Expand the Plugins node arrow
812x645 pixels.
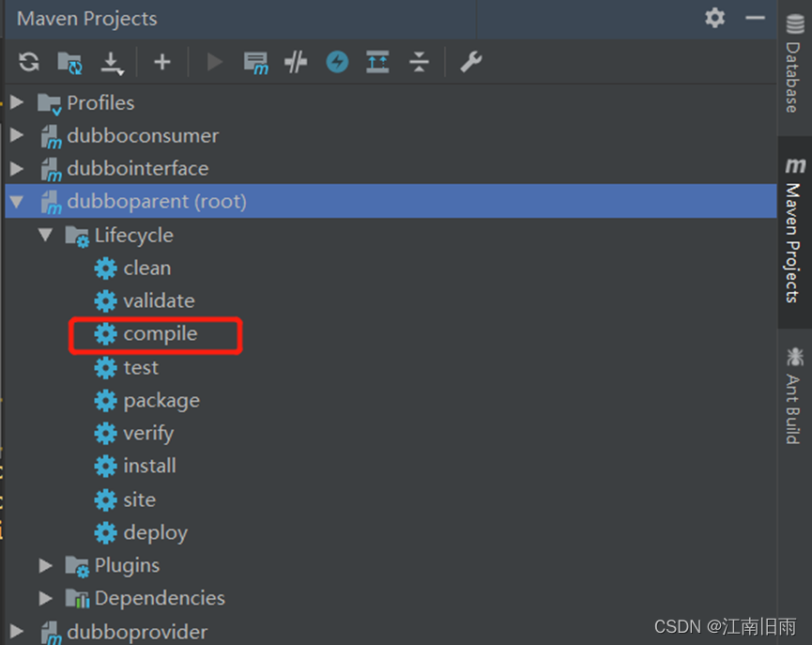46,565
